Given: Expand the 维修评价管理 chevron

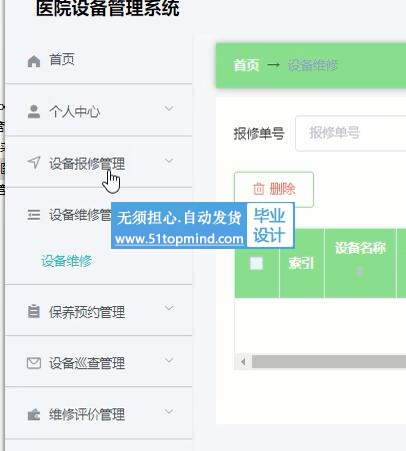Looking at the screenshot, I should 169,412.
